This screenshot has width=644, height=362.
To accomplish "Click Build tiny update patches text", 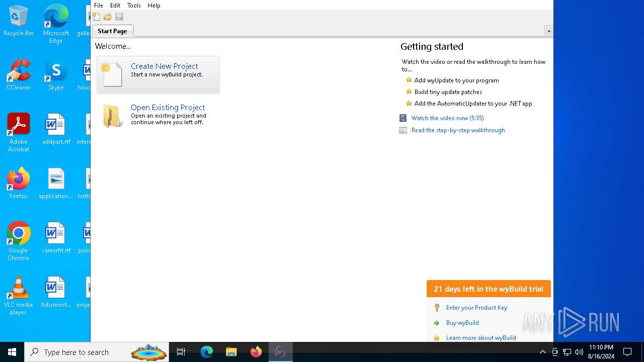I will point(448,92).
